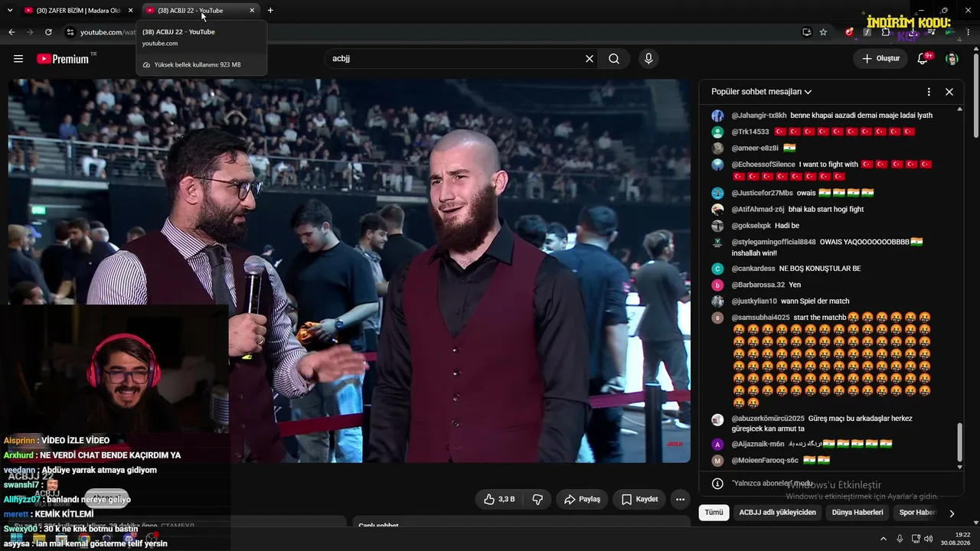Clear the acbjj search query
Screen dimensions: 980x551
point(590,59)
